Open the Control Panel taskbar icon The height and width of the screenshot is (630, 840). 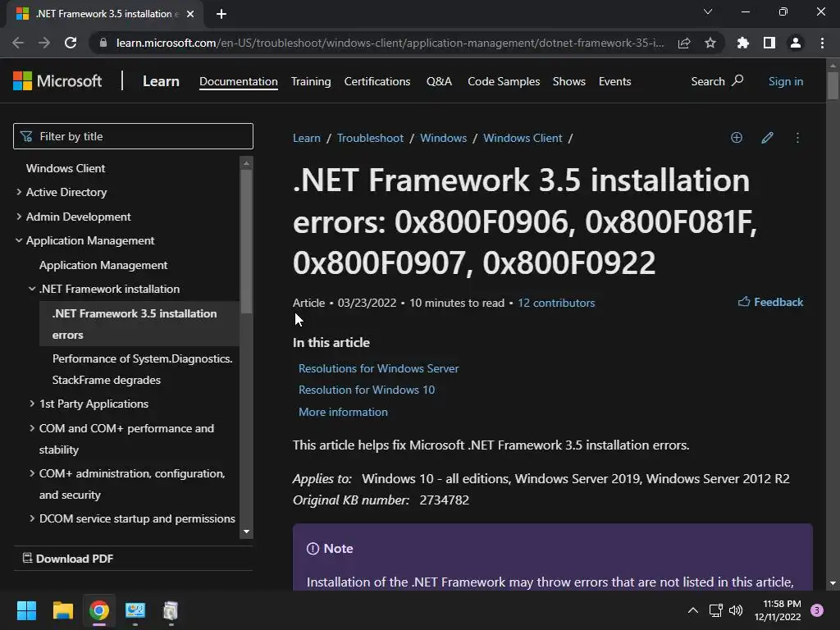135,610
